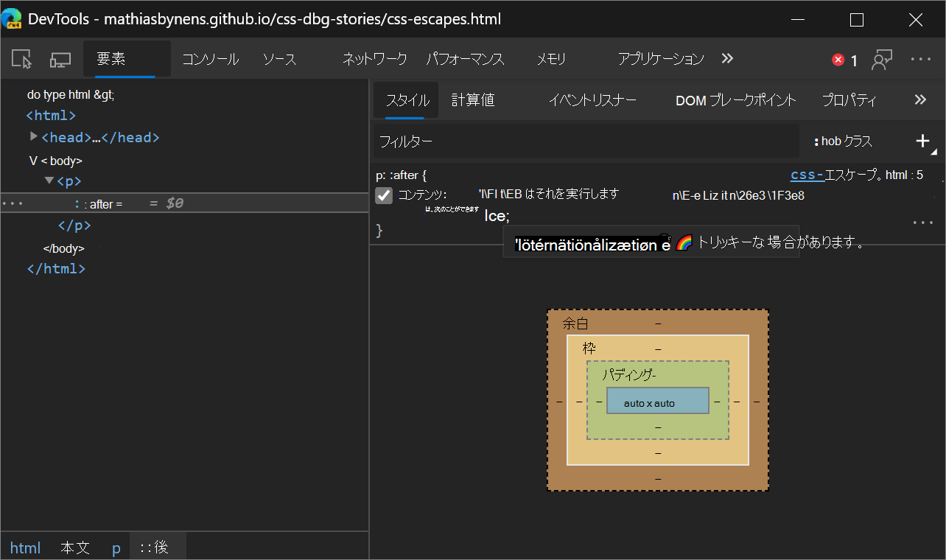
Task: Show more main DevTools tabs chevron
Action: 727,59
